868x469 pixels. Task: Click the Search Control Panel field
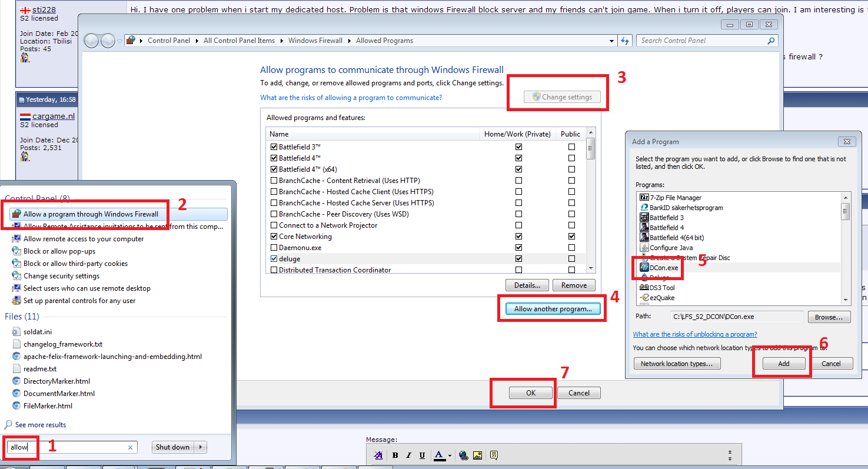coord(707,41)
